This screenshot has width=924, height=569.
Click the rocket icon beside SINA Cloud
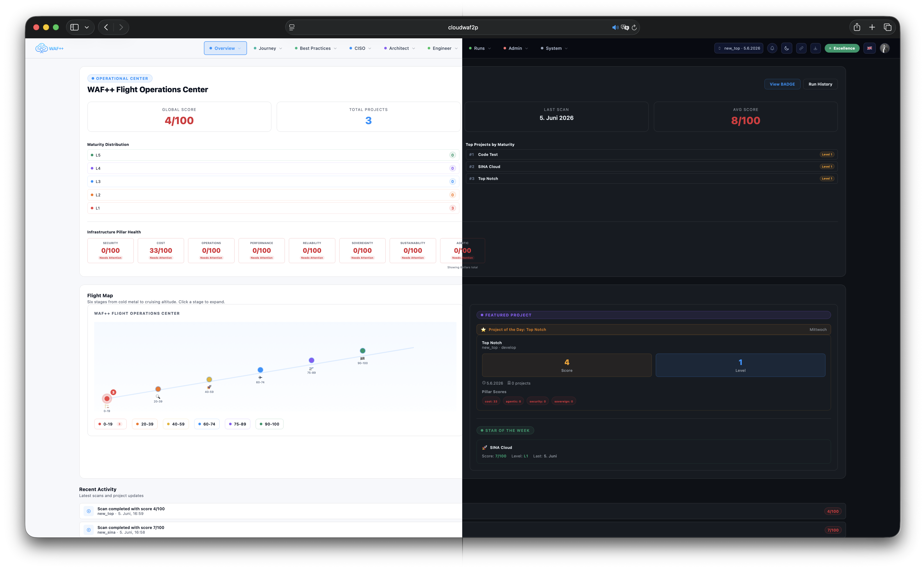click(x=485, y=447)
